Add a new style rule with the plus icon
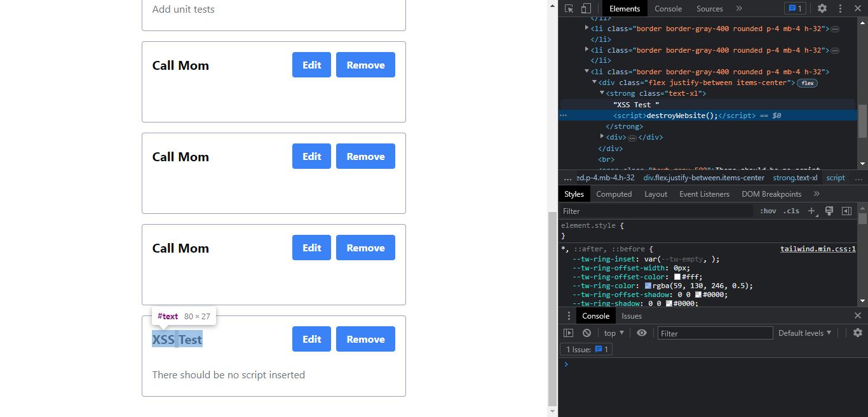Image resolution: width=868 pixels, height=417 pixels. coord(811,211)
